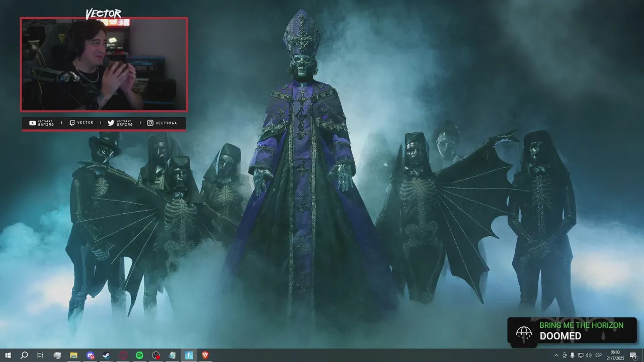
Task: Open Task View in the taskbar
Action: (40, 355)
